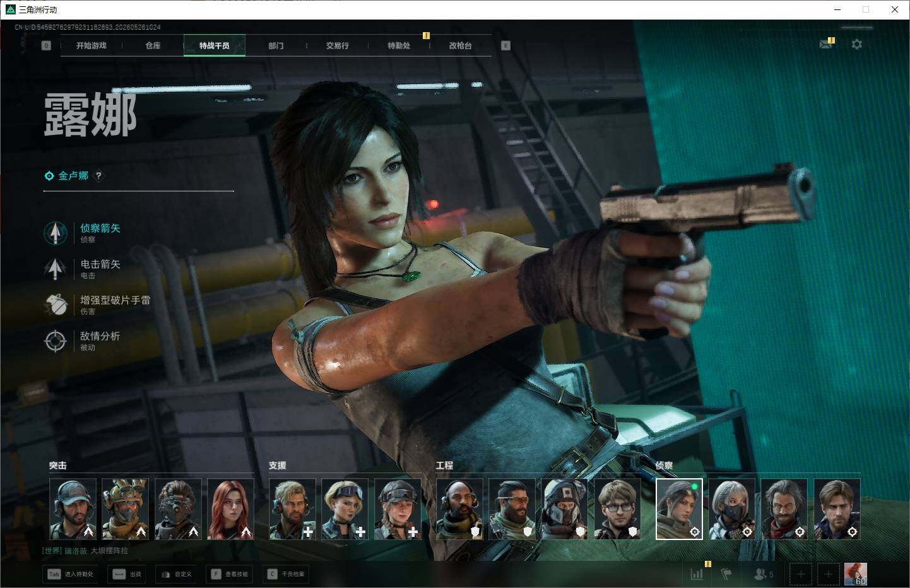Select the 工程 operator in gray helmet
Image resolution: width=910 pixels, height=588 pixels.
point(565,509)
